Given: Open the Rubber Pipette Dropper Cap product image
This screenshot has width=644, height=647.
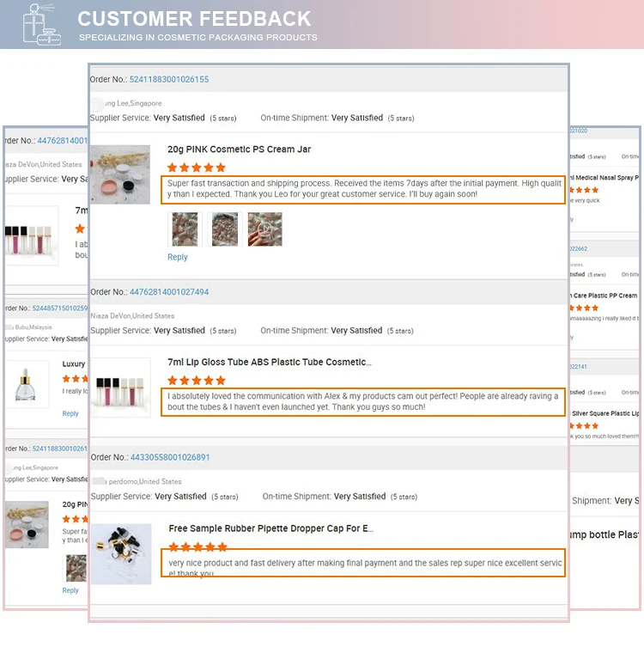Looking at the screenshot, I should coord(121,554).
